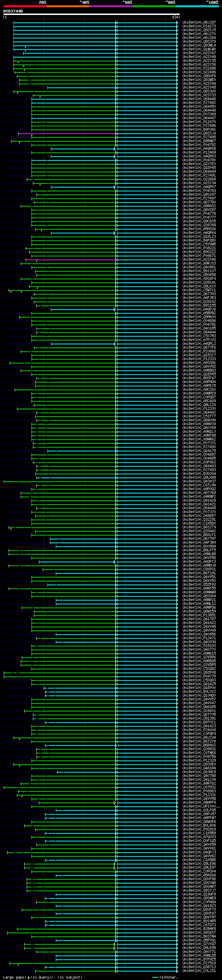Screen dimensions: 222x980
Task: Select hit label UniRef100_P15193
Action: [199, 646]
